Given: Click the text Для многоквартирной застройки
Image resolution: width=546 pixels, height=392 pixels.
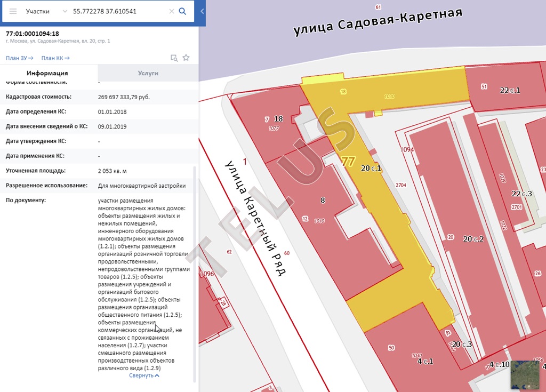Looking at the screenshot, I should tap(142, 186).
